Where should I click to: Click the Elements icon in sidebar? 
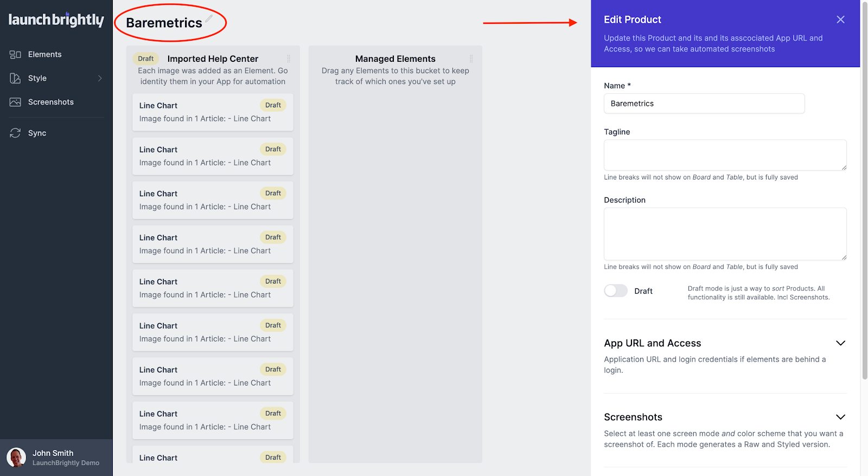(15, 55)
